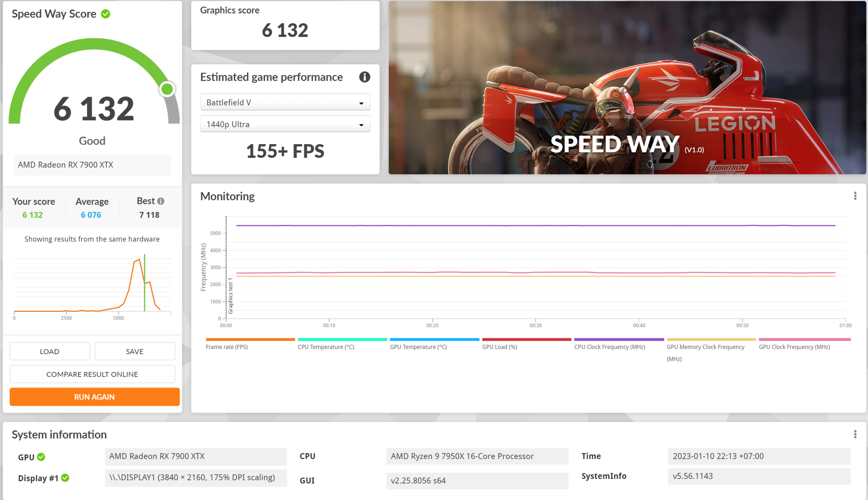
Task: Click the Speed Way banner image
Action: [x=627, y=88]
